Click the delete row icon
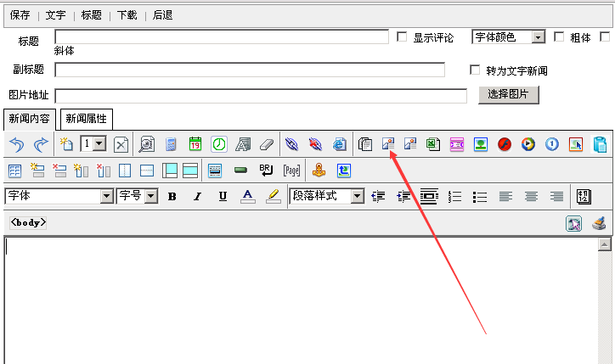The height and width of the screenshot is (364, 615). [x=59, y=171]
